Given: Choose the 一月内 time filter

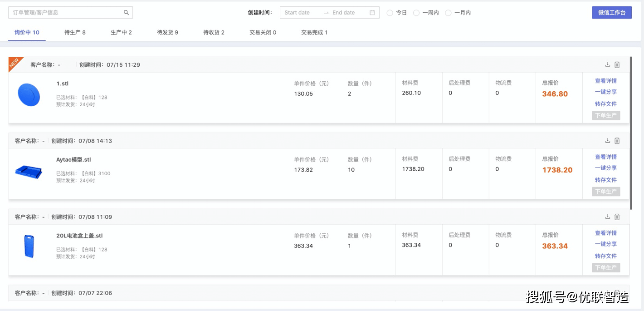Looking at the screenshot, I should 448,13.
